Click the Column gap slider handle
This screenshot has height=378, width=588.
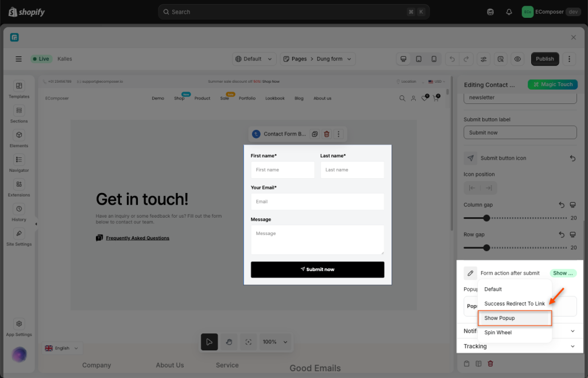486,218
